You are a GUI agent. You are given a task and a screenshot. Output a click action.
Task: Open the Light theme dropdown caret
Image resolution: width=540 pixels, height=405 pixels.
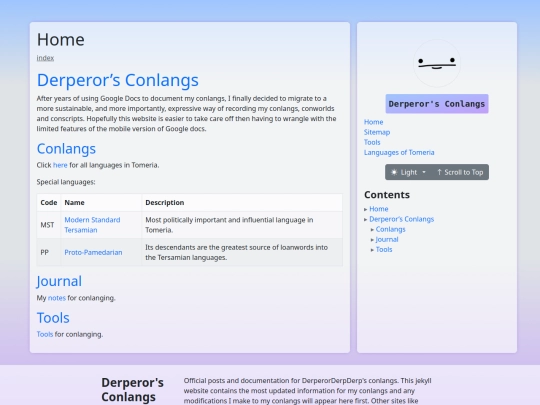point(424,172)
